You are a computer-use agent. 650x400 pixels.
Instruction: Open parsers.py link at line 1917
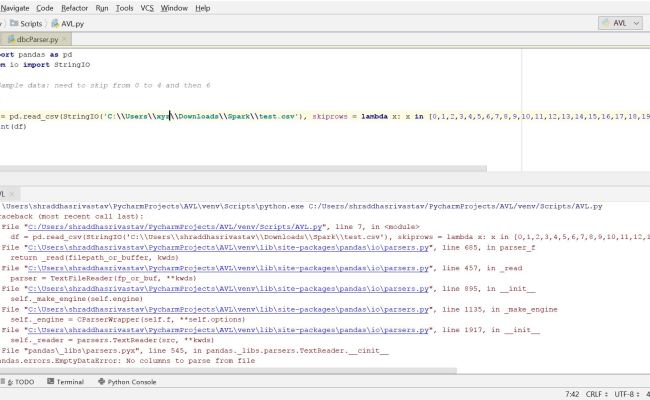(x=228, y=330)
